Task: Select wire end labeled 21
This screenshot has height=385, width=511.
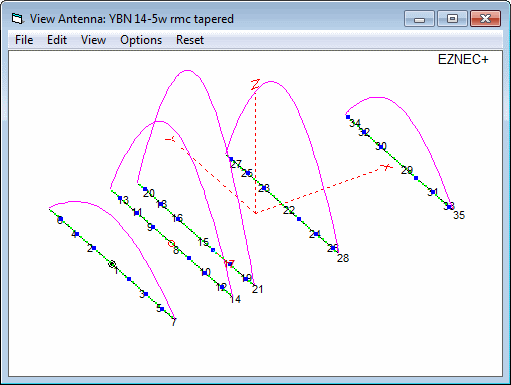Action: pyautogui.click(x=257, y=289)
